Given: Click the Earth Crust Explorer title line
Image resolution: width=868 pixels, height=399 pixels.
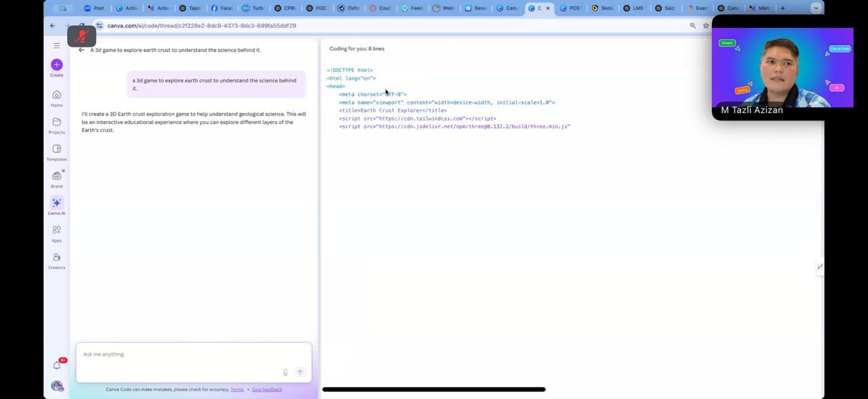Looking at the screenshot, I should pyautogui.click(x=393, y=110).
